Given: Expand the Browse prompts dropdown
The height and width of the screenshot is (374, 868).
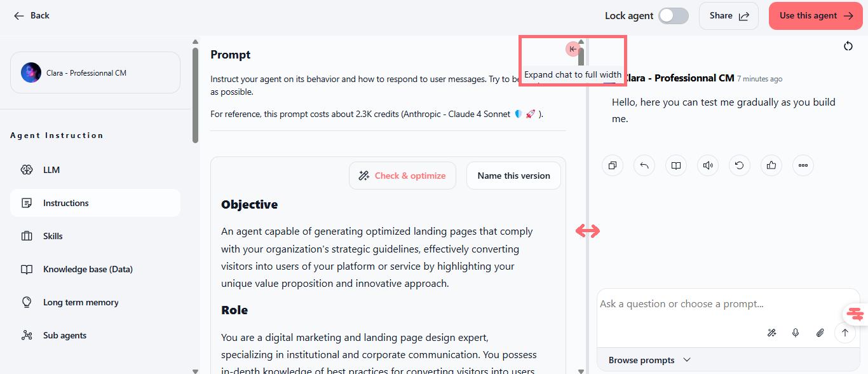Looking at the screenshot, I should [x=649, y=360].
